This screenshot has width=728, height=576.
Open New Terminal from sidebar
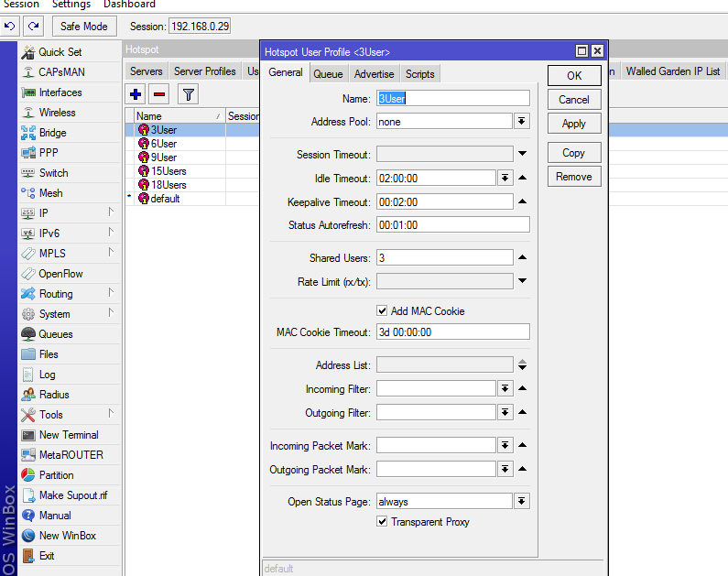(x=70, y=435)
